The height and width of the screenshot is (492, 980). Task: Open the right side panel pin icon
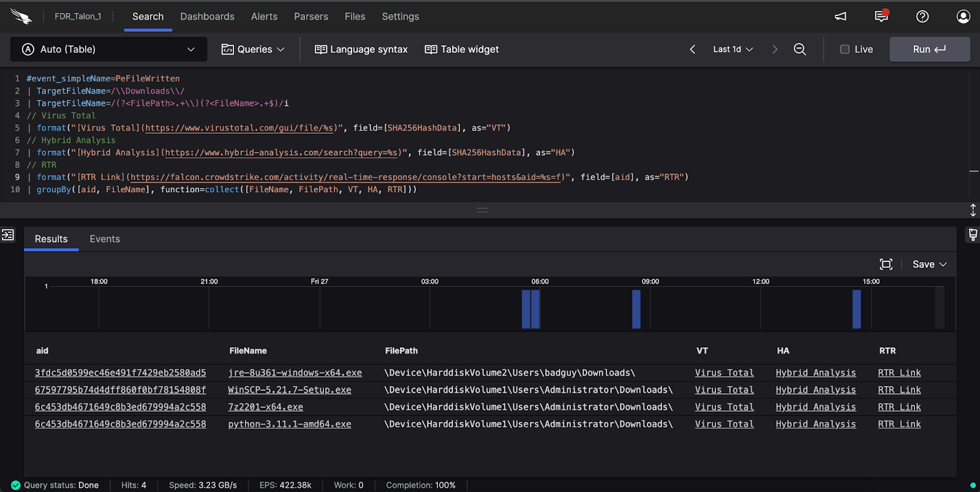click(973, 235)
